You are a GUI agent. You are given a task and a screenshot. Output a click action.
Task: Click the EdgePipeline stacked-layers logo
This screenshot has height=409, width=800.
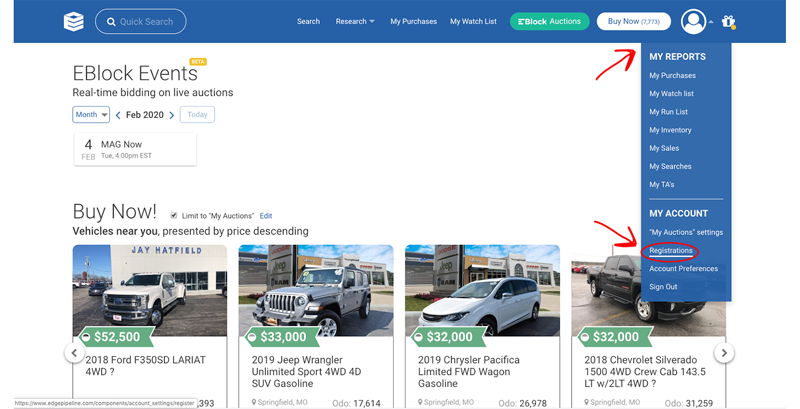click(73, 21)
